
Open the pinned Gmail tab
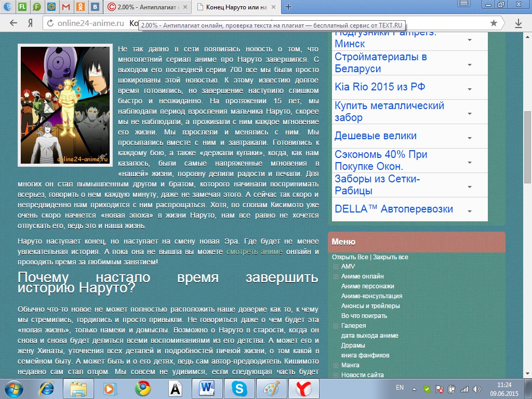pos(66,6)
